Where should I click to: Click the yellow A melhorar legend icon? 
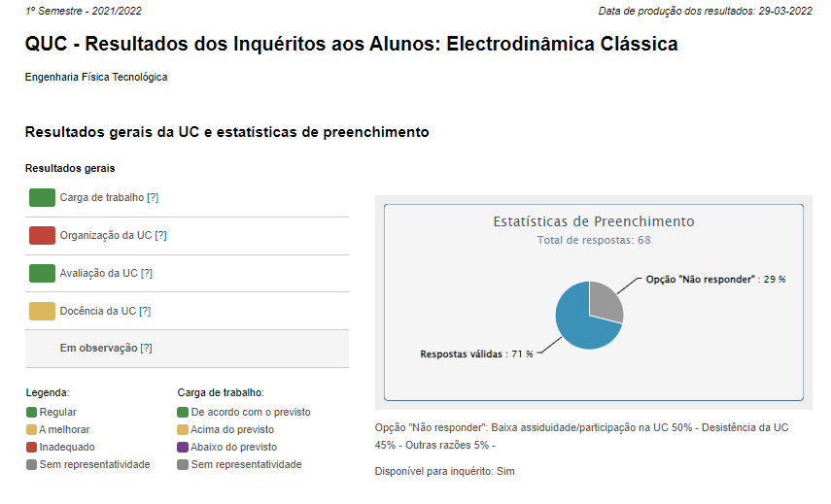coord(32,430)
